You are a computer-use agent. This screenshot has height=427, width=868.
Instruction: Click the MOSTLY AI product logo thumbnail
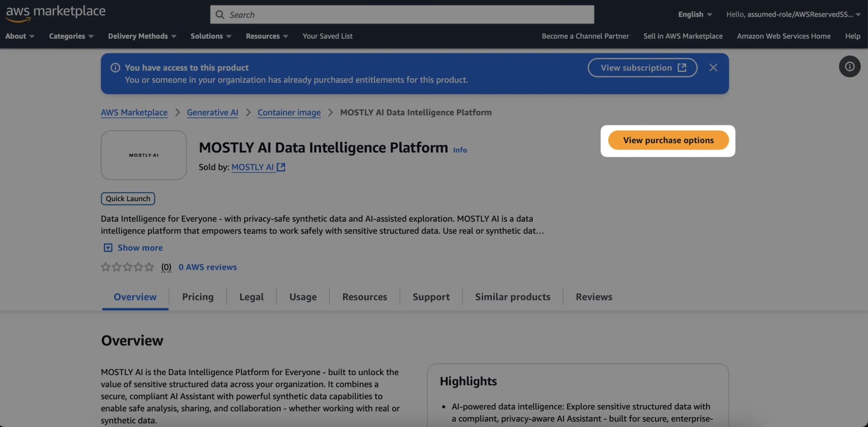coord(144,155)
